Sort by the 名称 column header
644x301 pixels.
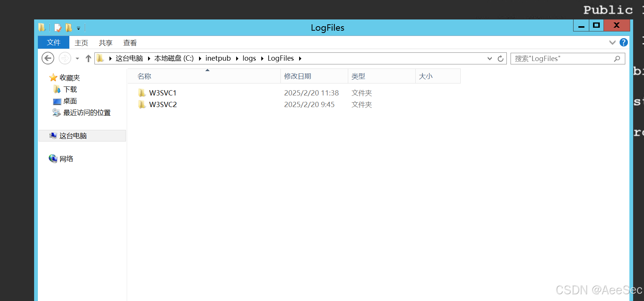coord(204,76)
